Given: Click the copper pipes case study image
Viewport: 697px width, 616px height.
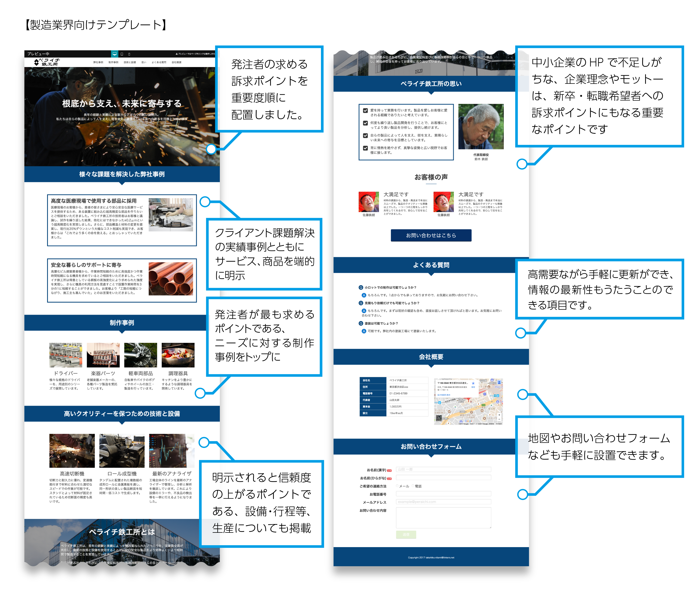Looking at the screenshot, I should tap(171, 278).
